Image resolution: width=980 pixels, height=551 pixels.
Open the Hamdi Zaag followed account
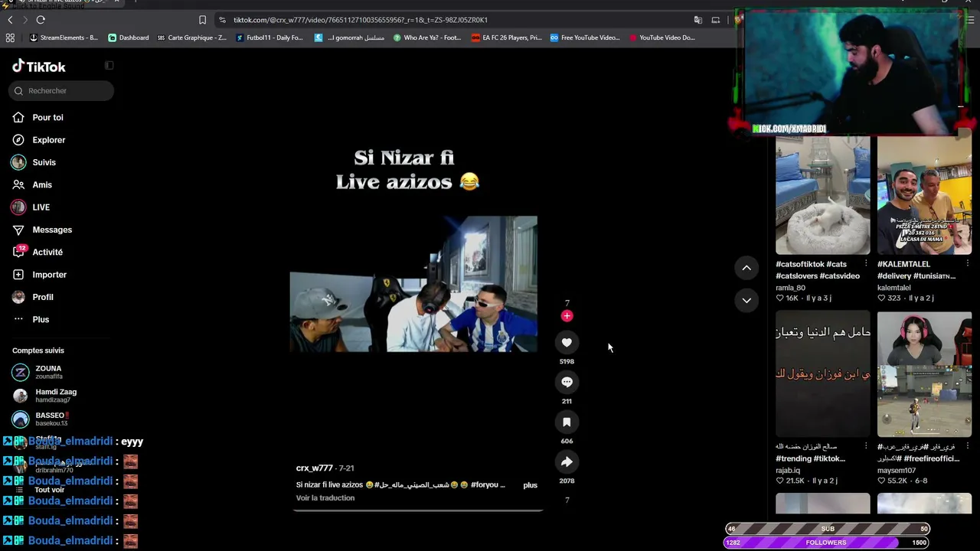tap(56, 395)
